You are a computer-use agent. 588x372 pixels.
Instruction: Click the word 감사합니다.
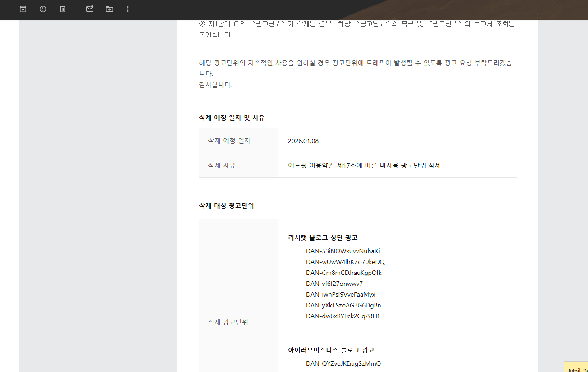point(216,84)
